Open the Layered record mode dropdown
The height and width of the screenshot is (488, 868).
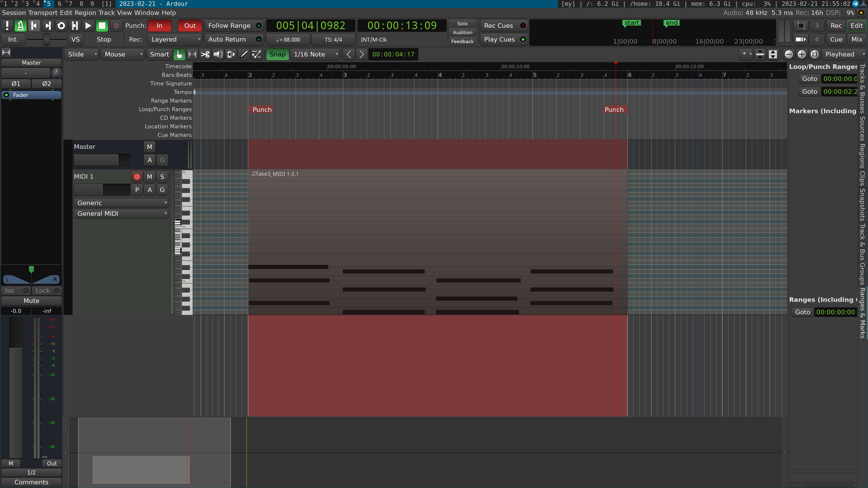[x=175, y=39]
